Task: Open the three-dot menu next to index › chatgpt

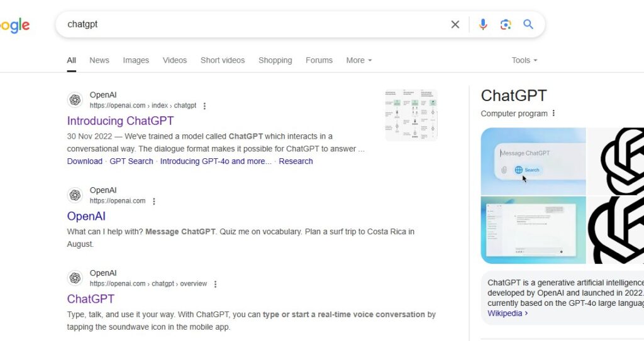Action: coord(204,106)
